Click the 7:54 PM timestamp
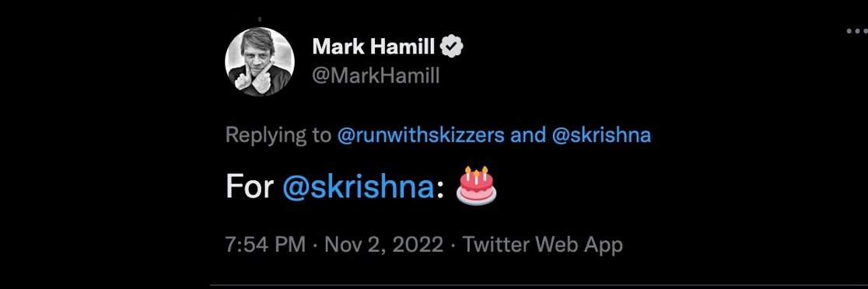 tap(265, 245)
